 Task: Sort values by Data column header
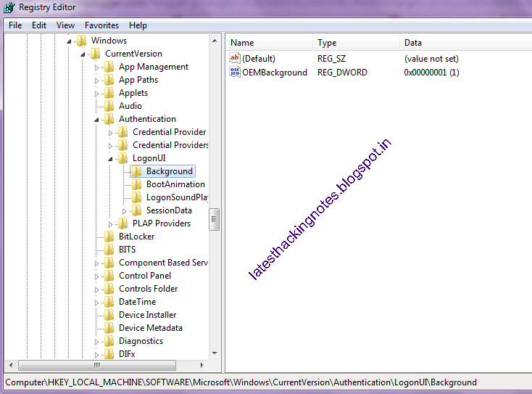tap(465, 43)
